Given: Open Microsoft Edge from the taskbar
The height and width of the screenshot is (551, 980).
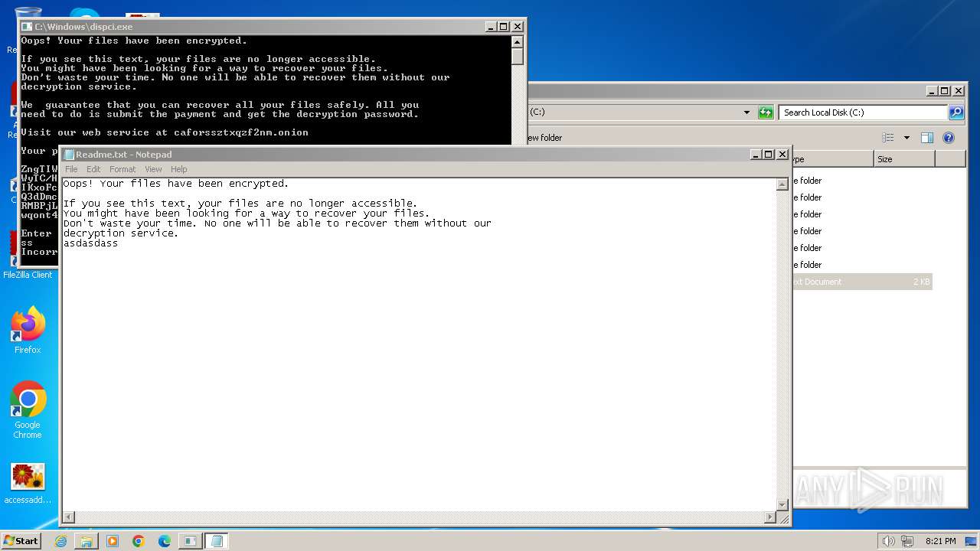Looking at the screenshot, I should [165, 541].
